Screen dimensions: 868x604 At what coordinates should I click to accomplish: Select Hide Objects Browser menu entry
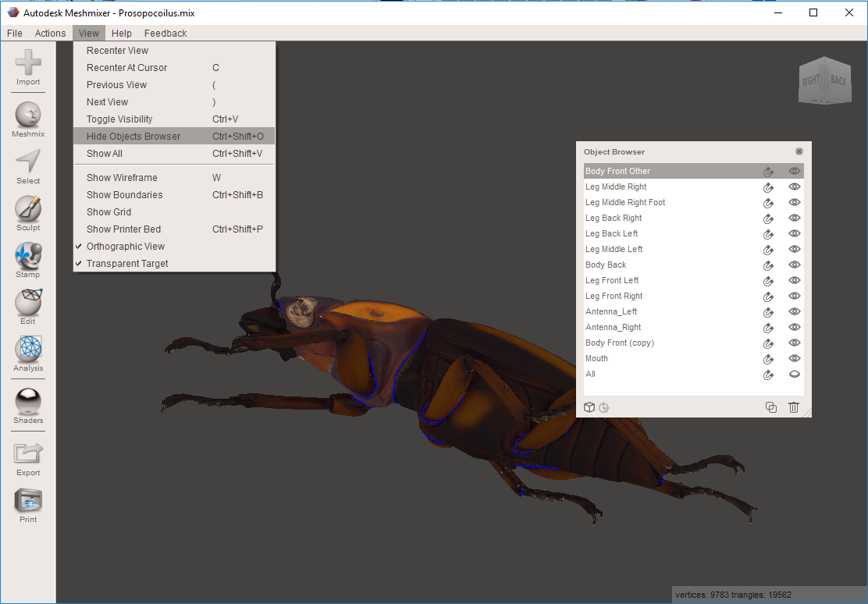point(133,137)
